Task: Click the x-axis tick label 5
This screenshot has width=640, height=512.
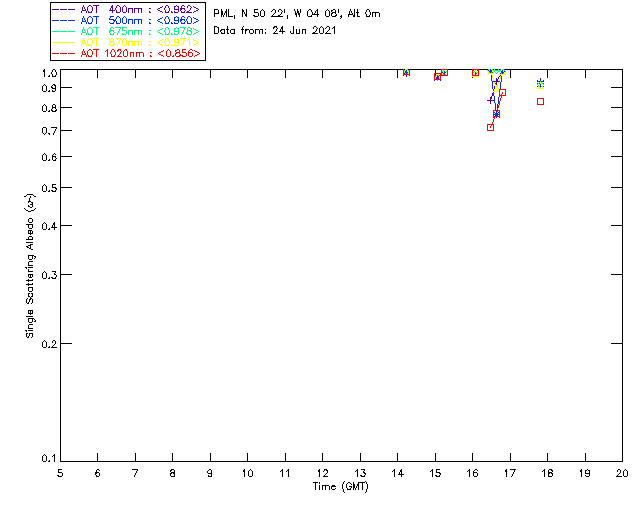Action: pos(60,473)
